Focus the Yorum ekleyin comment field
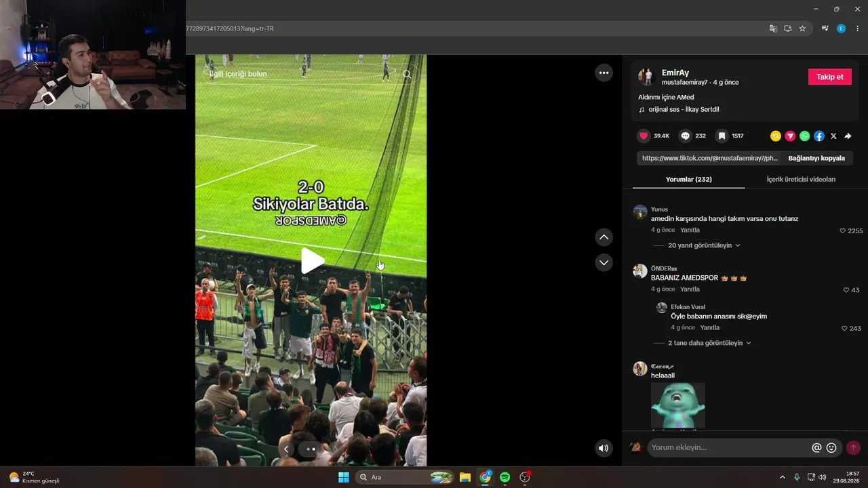 pyautogui.click(x=729, y=447)
